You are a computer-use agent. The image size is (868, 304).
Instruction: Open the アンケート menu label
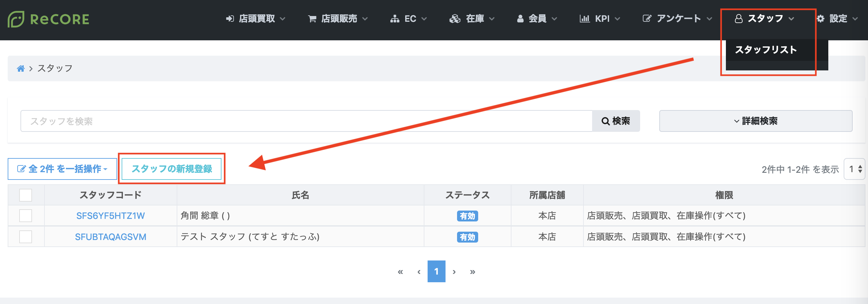pyautogui.click(x=679, y=19)
